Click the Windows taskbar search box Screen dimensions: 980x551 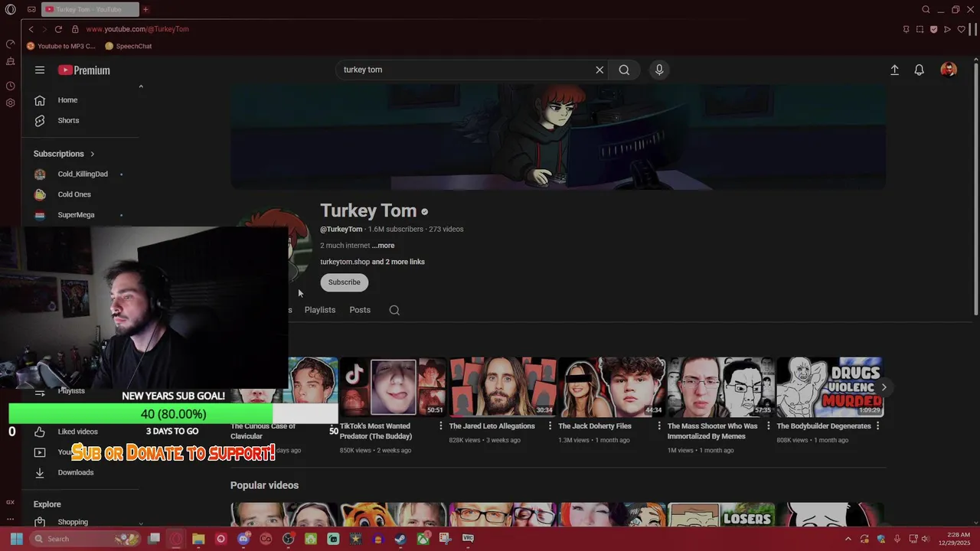click(x=86, y=539)
